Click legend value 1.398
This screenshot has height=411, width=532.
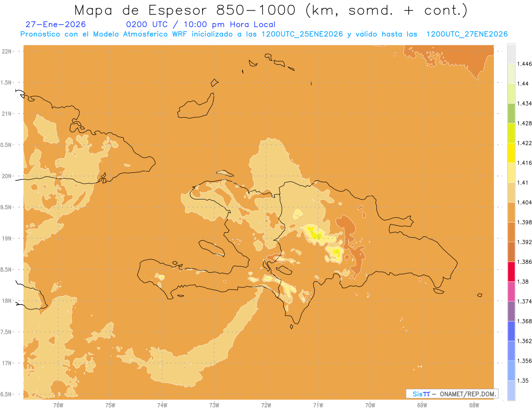(x=524, y=222)
